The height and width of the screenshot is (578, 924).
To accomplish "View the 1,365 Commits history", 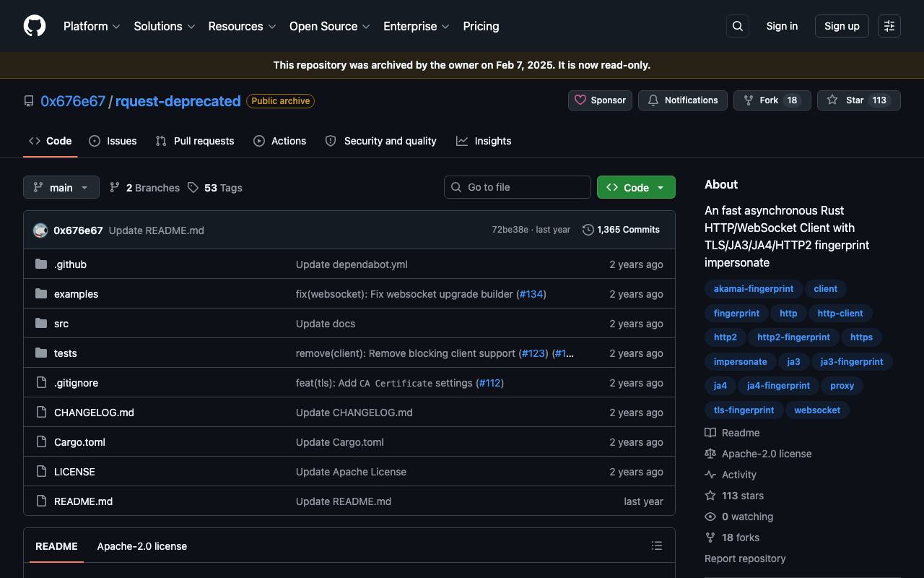I will pos(621,230).
